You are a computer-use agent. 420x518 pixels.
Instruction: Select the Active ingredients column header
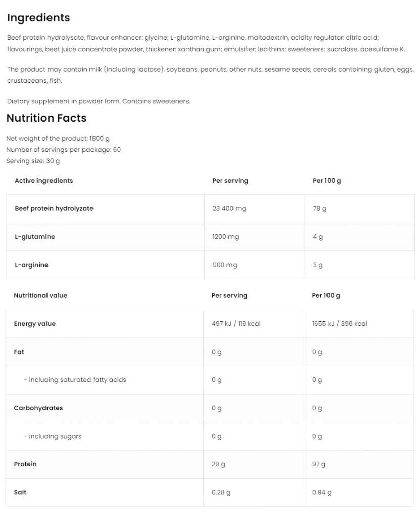tap(44, 181)
